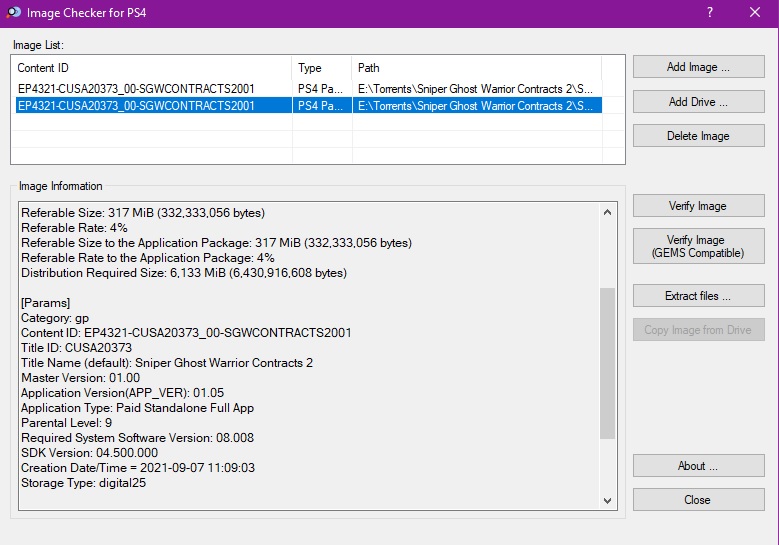779x545 pixels.
Task: Click the Image Checker app icon in title bar
Action: coord(14,12)
